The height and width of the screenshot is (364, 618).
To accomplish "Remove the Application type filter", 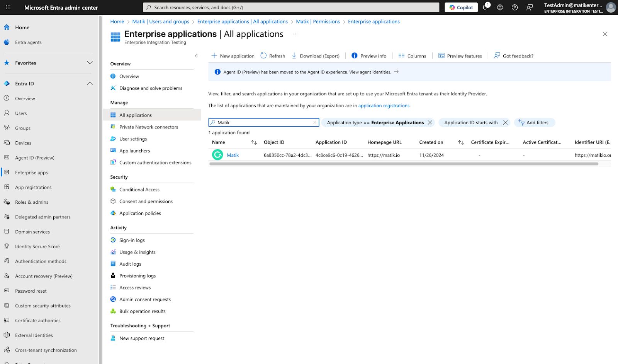I will 430,122.
